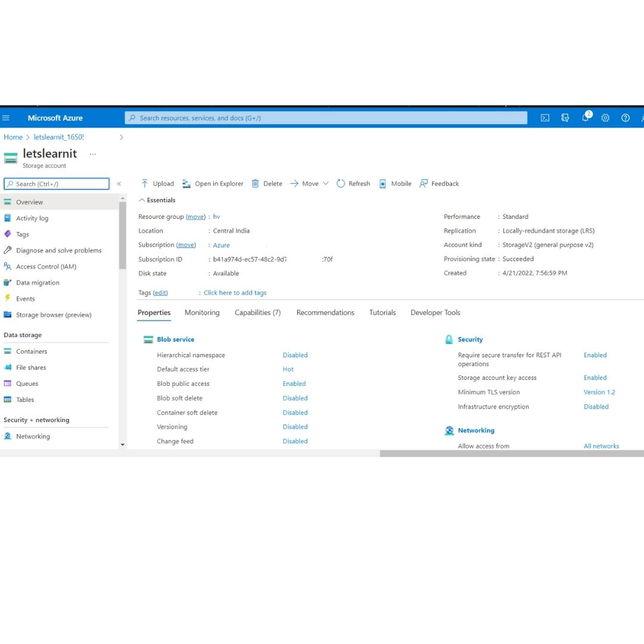The width and height of the screenshot is (644, 644).
Task: Click Blob soft delete Disabled value
Action: click(295, 398)
